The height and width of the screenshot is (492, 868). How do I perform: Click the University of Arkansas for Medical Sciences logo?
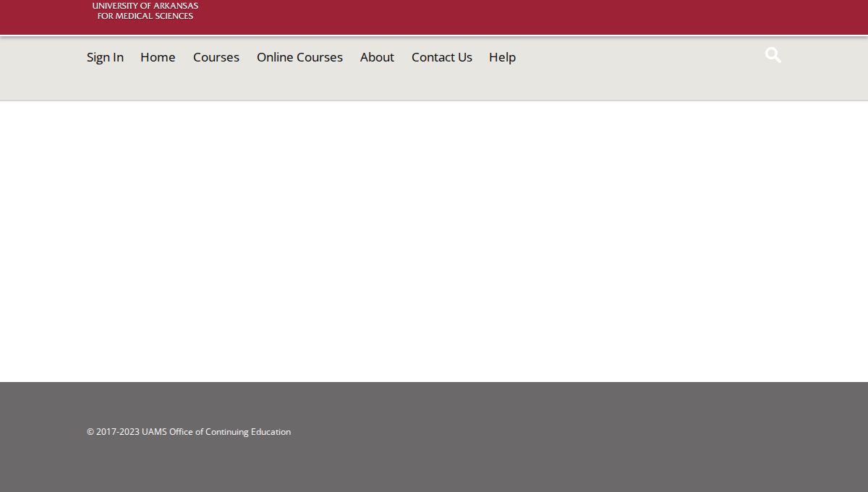pyautogui.click(x=145, y=11)
